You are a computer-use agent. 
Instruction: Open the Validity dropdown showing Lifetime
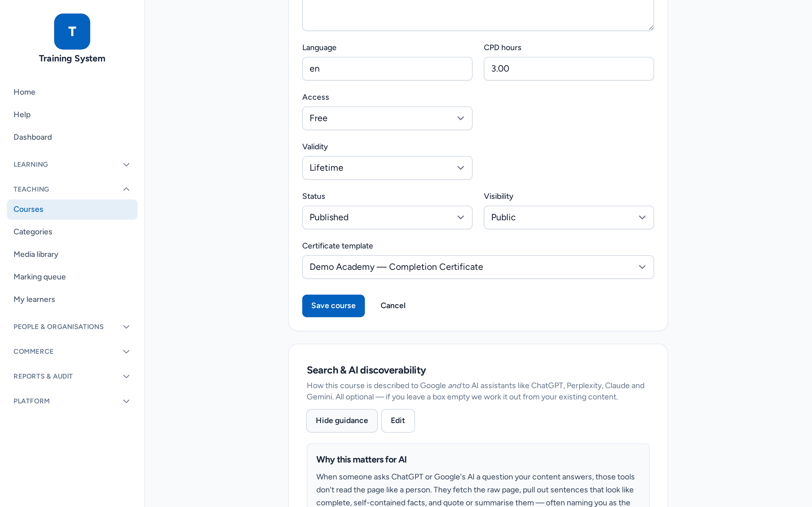click(x=387, y=168)
